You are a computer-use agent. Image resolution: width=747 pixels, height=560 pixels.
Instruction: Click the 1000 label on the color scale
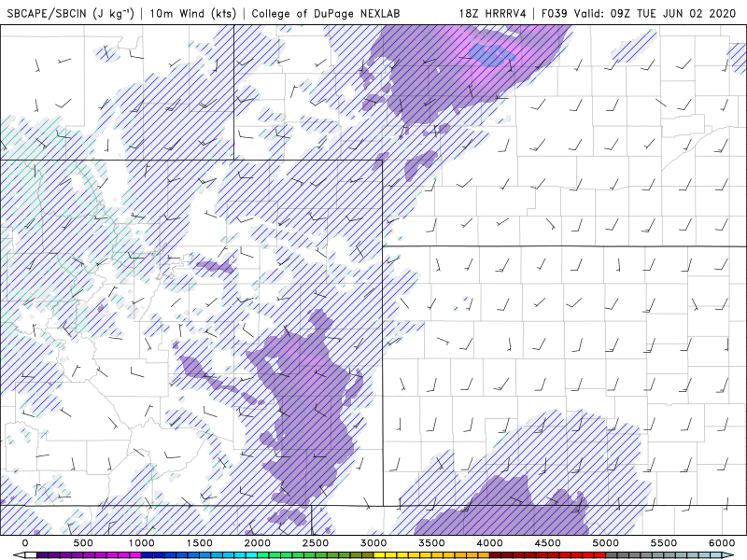142,543
